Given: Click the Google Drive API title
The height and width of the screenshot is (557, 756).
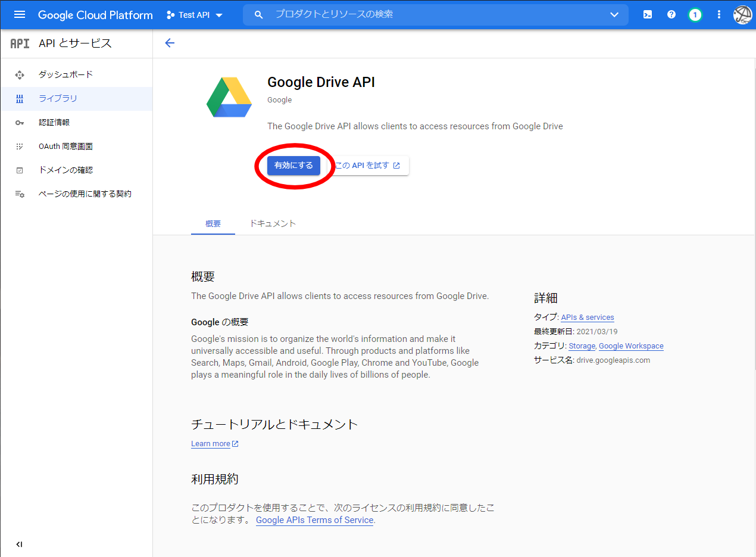Looking at the screenshot, I should point(321,82).
